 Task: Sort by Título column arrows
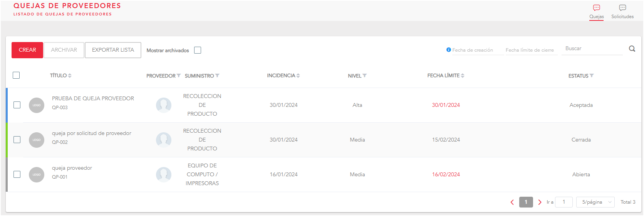(x=70, y=76)
